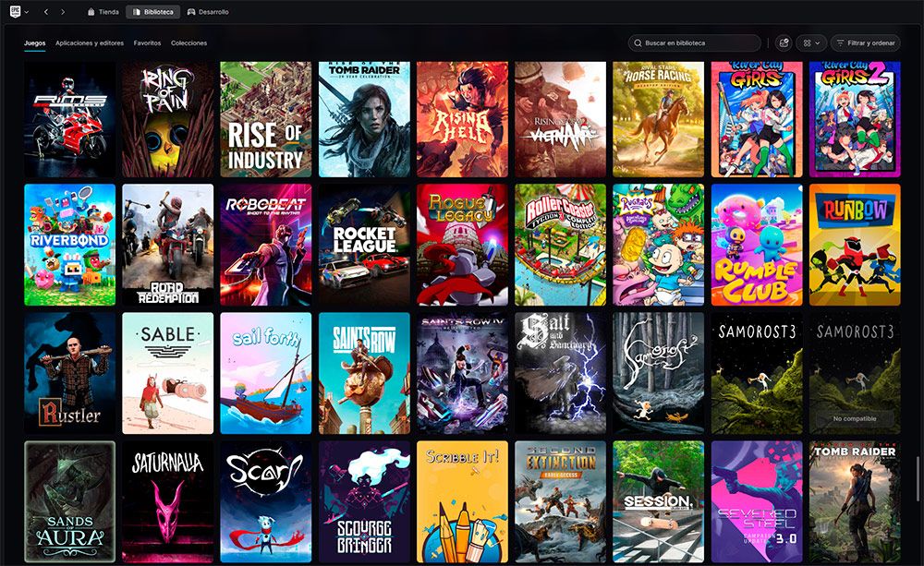Select the Saints Row tile

click(x=364, y=373)
